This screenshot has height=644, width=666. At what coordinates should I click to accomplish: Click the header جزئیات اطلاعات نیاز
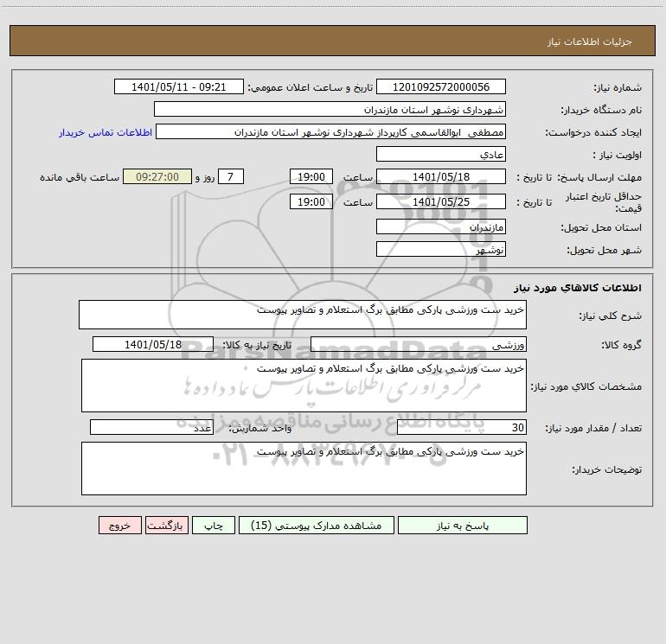coord(590,41)
